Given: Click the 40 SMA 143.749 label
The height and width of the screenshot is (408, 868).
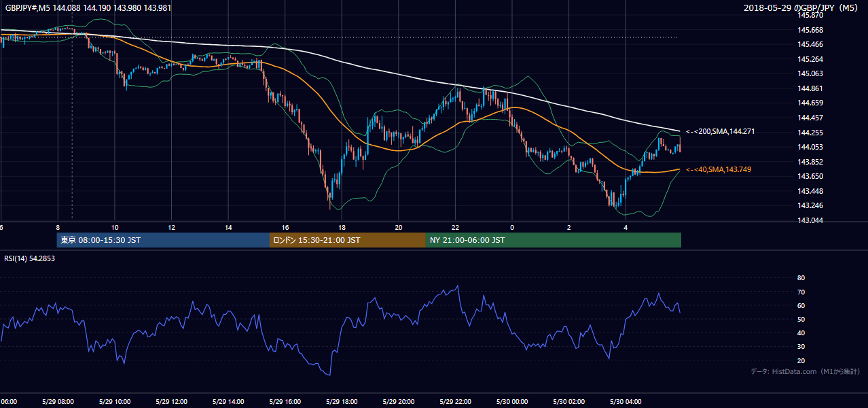Looking at the screenshot, I should pos(719,169).
